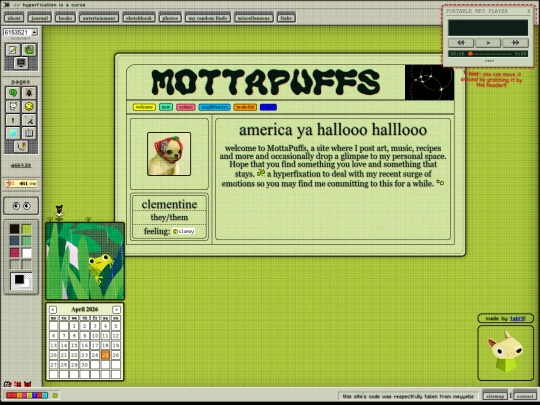This screenshot has height=405, width=540.
Task: Open the 'about' menu
Action: click(x=14, y=18)
